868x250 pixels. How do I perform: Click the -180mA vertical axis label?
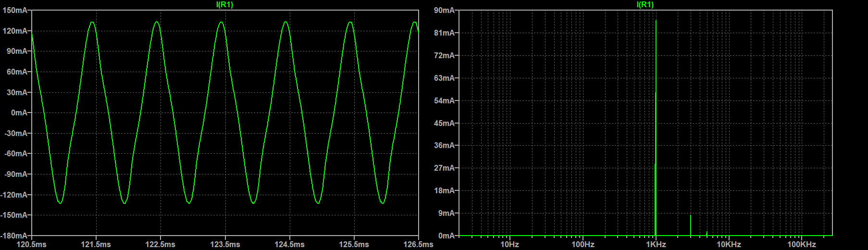pos(14,236)
